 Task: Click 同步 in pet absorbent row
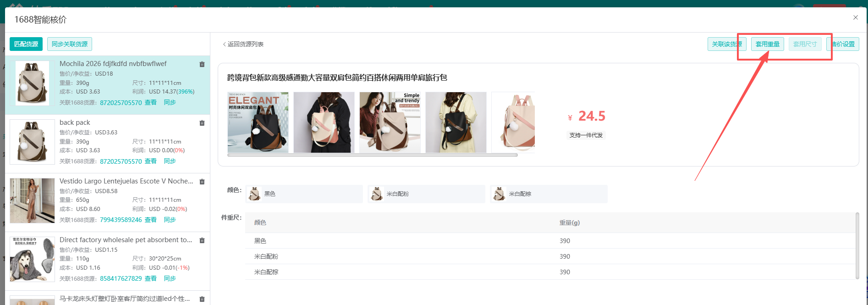(170, 278)
